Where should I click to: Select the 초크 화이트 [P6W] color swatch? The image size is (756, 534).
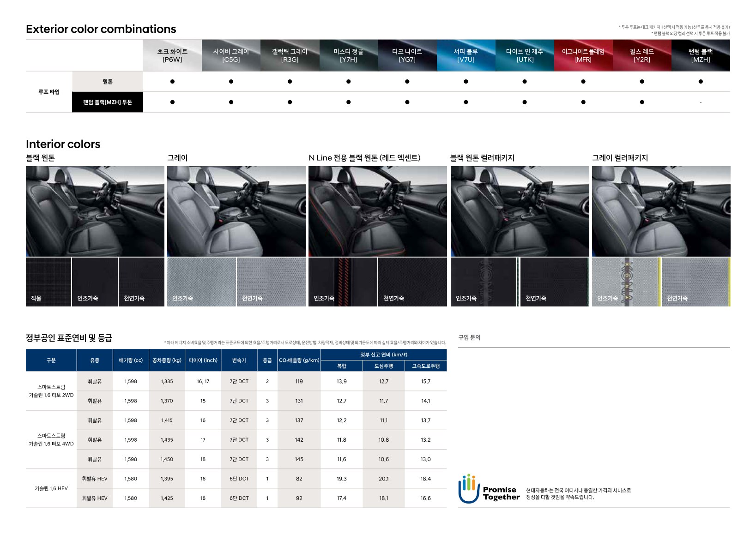tap(172, 55)
